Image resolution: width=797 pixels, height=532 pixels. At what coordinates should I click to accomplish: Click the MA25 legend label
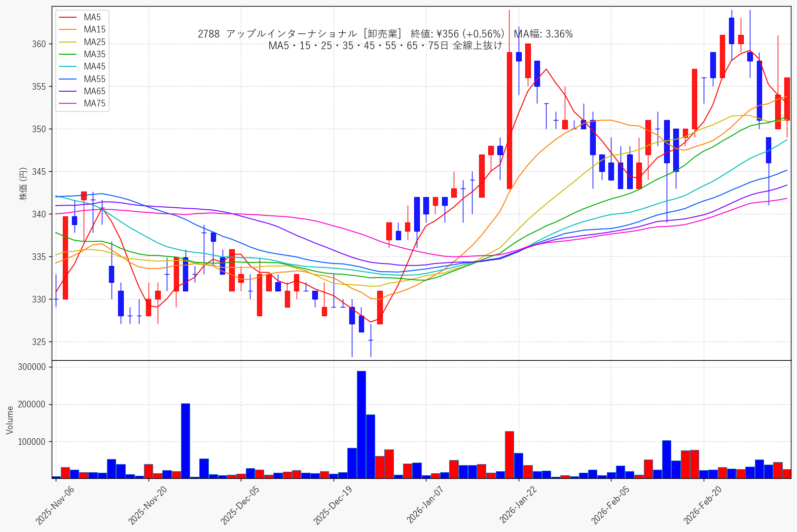(95, 42)
